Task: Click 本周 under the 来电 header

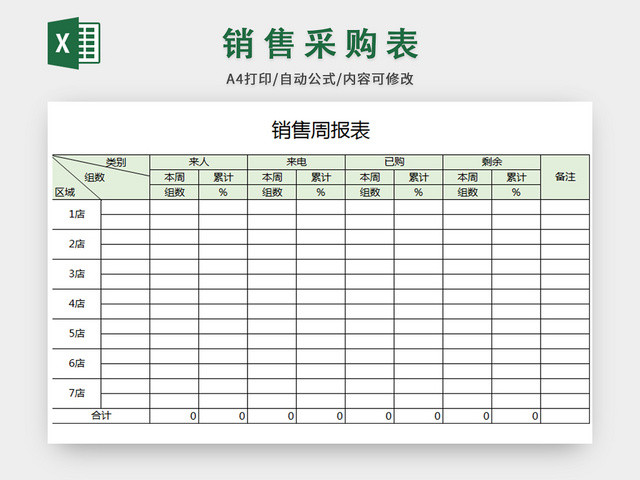Action: pyautogui.click(x=272, y=177)
